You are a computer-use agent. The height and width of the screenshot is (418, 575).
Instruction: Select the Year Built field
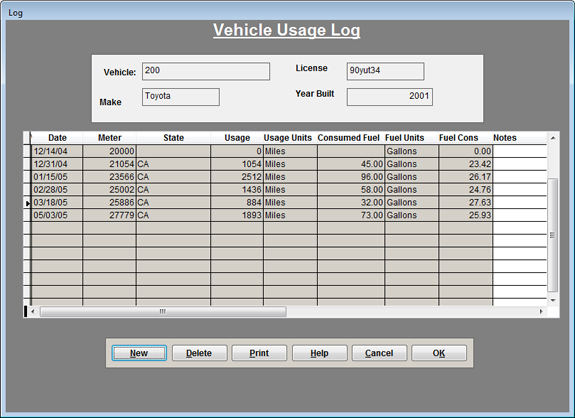pyautogui.click(x=390, y=97)
